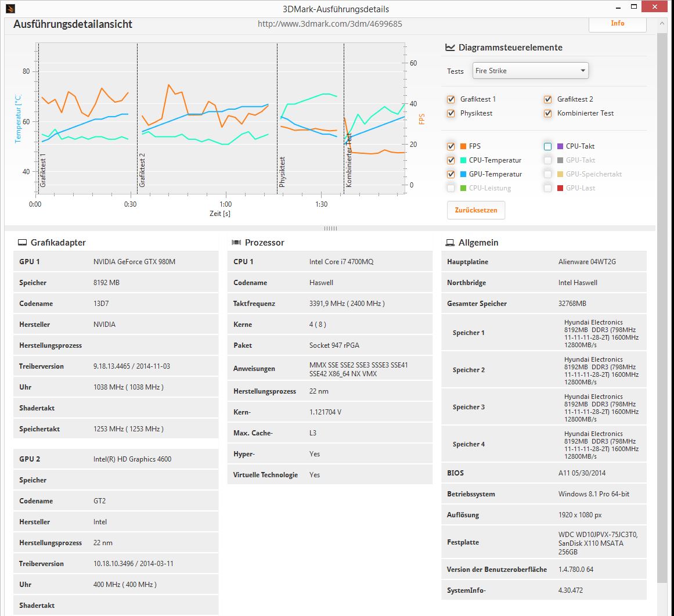Screen dimensions: 674x616
Task: Click the splitter grip below the chart
Action: coord(330,228)
